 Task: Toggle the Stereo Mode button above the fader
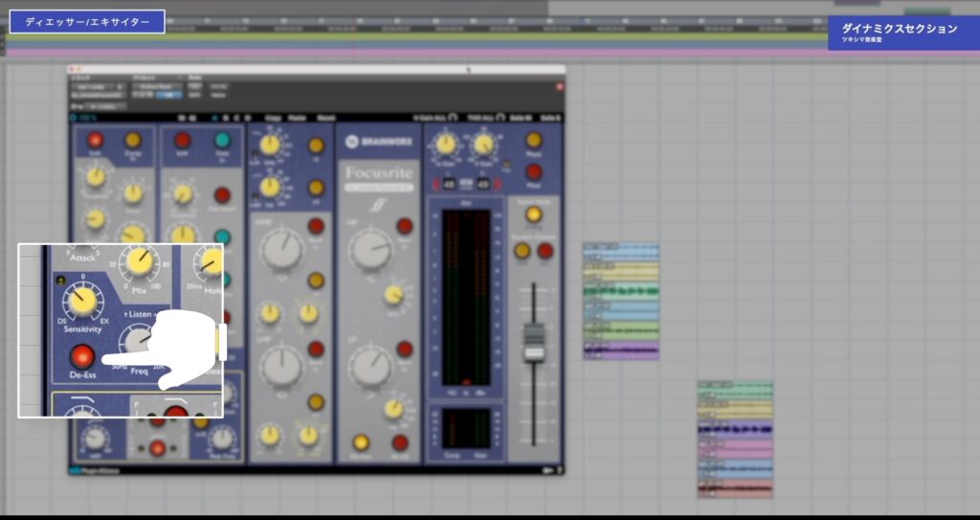click(533, 215)
